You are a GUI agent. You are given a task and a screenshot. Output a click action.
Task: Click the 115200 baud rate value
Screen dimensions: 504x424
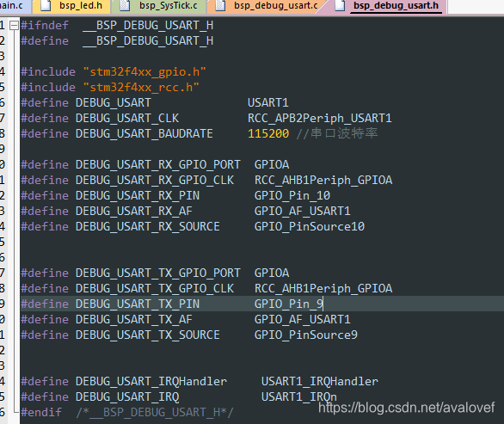(268, 133)
